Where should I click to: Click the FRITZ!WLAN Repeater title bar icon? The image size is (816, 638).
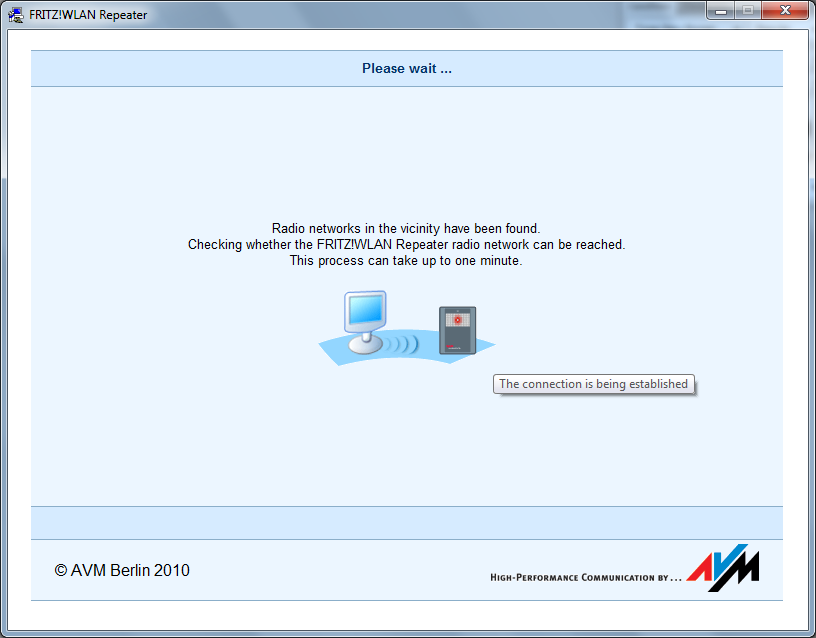[x=17, y=14]
